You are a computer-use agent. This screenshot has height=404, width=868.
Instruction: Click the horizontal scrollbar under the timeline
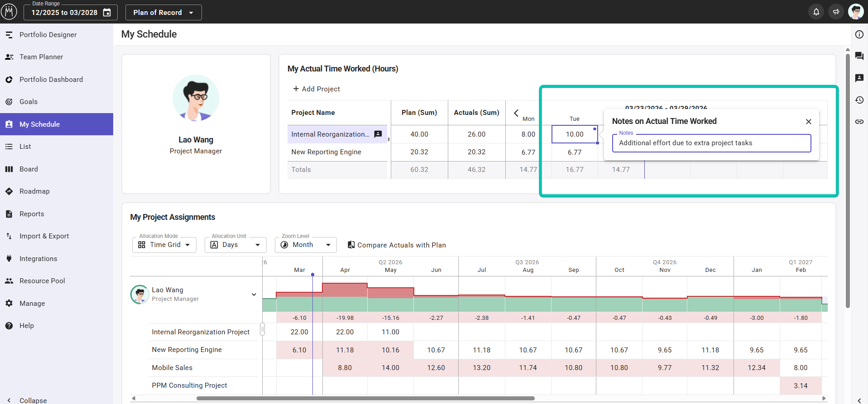point(365,399)
